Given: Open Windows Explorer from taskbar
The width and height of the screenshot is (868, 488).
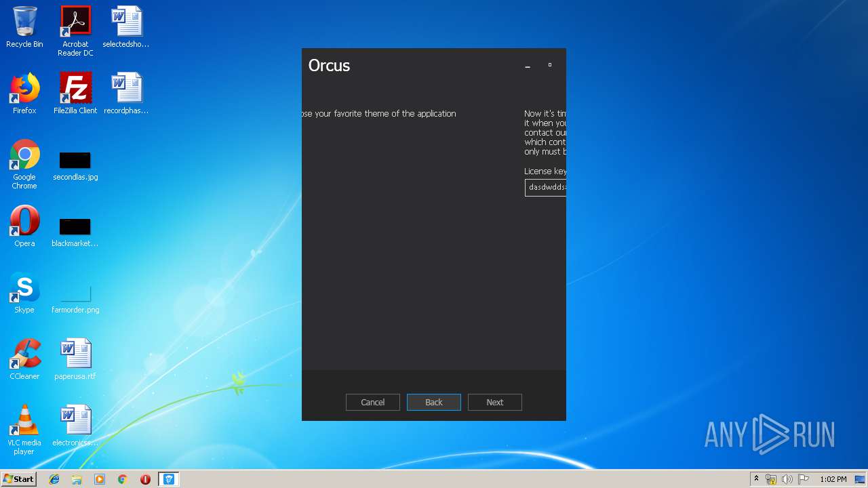Looking at the screenshot, I should [77, 479].
